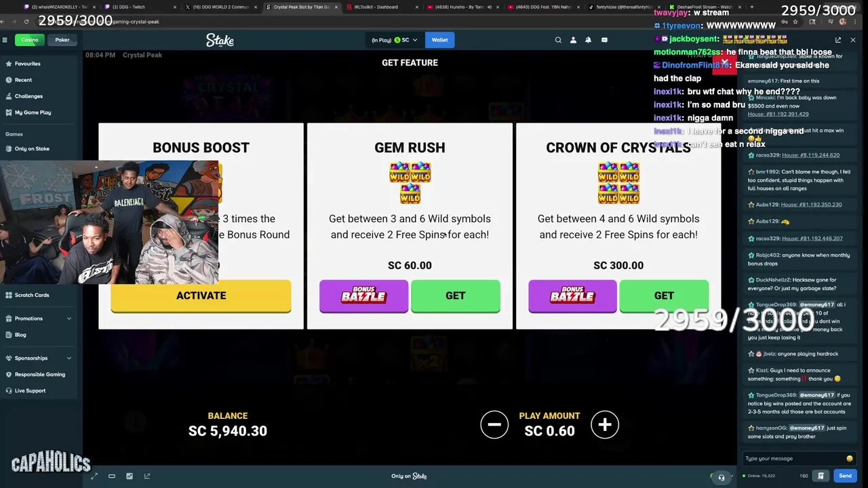Open live stats chart icon
The width and height of the screenshot is (868, 488).
pos(130,476)
